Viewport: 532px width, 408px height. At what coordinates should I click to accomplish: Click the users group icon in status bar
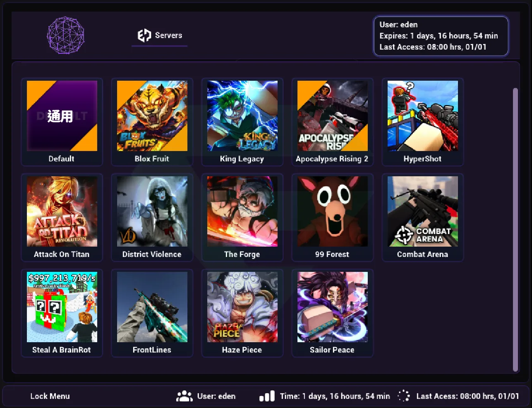184,396
